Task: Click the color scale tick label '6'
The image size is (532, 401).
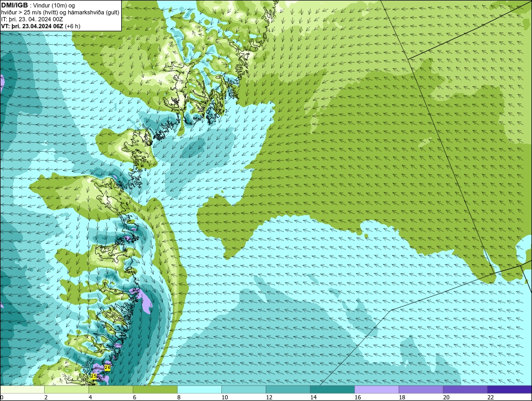Action: pos(135,397)
